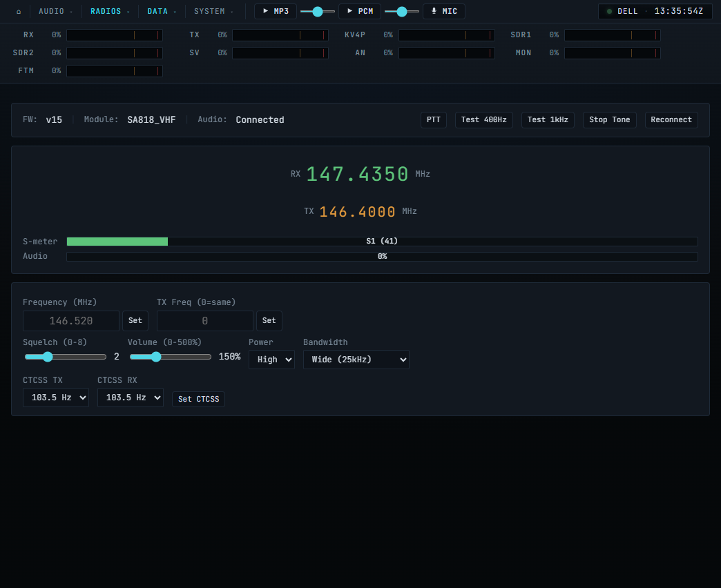Open the Bandwidth dropdown Wide (25kHz)

tap(356, 360)
